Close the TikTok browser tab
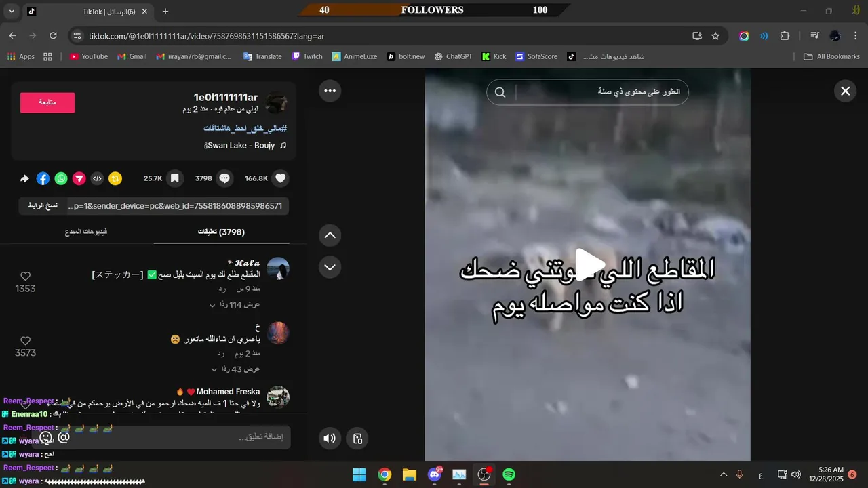868x488 pixels. pyautogui.click(x=144, y=12)
